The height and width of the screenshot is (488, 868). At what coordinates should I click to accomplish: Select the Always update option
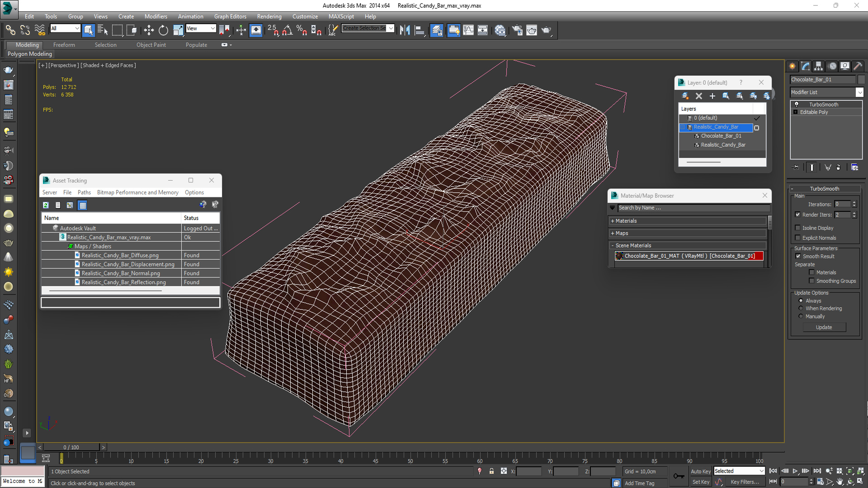pos(801,301)
